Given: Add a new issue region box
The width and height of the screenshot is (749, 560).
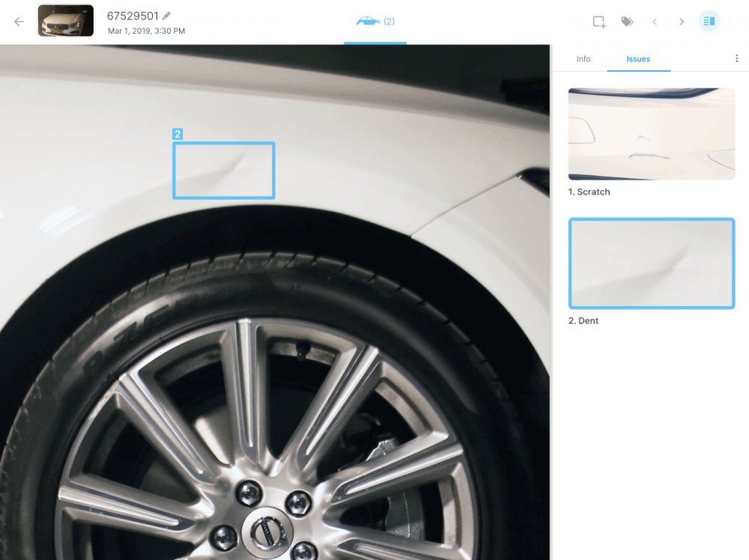Looking at the screenshot, I should coord(599,22).
